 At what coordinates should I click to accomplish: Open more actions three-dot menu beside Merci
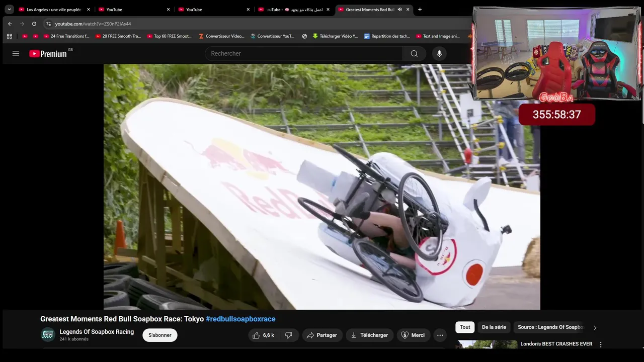pos(440,335)
